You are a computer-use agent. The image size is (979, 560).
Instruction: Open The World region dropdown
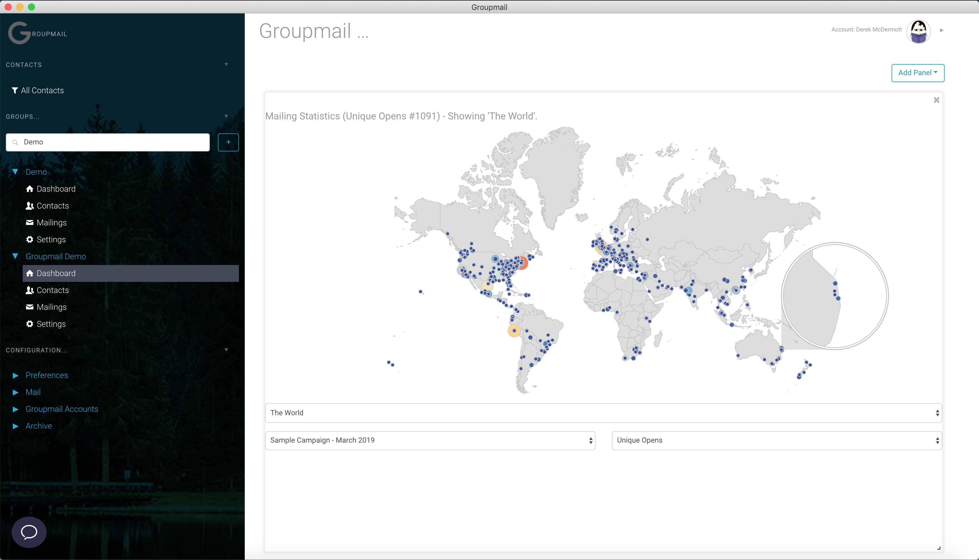click(603, 413)
